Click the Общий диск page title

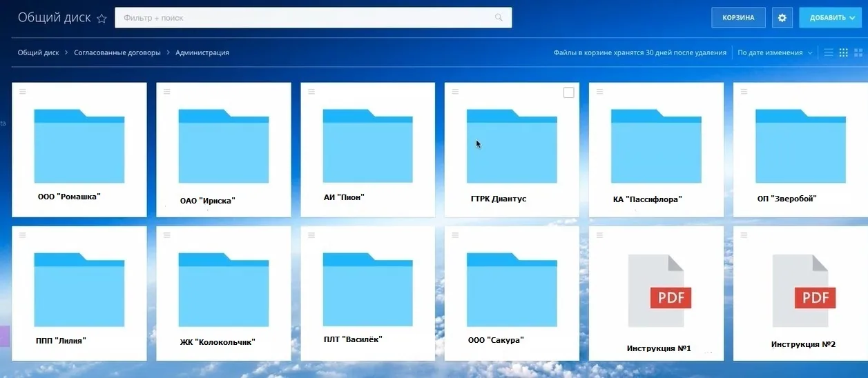tap(54, 18)
